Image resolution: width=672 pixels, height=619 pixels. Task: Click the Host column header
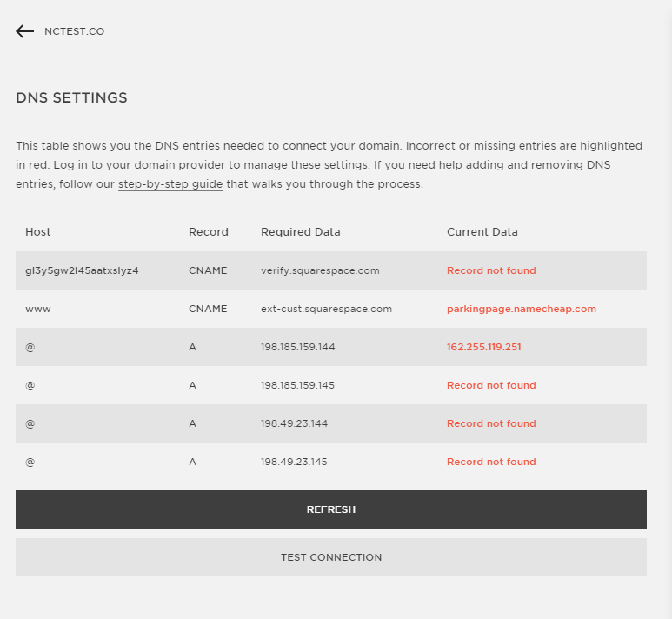click(x=37, y=232)
